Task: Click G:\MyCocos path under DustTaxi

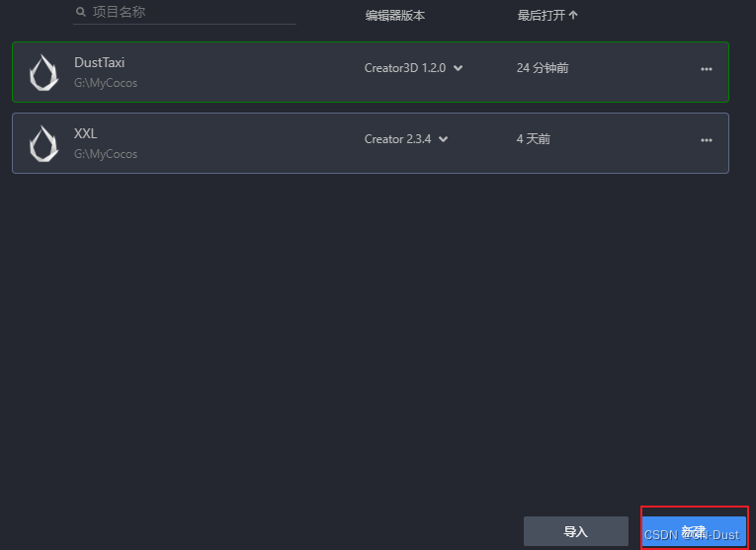Action: (106, 83)
